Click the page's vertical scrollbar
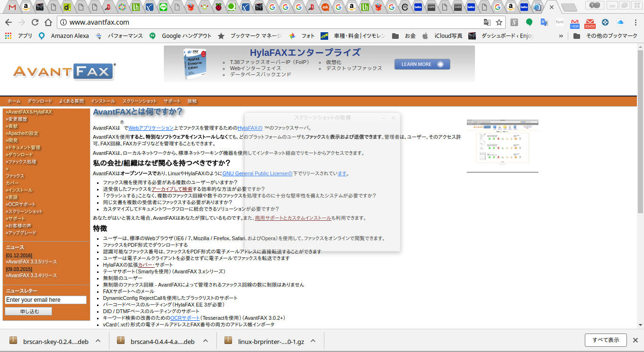 click(640, 133)
